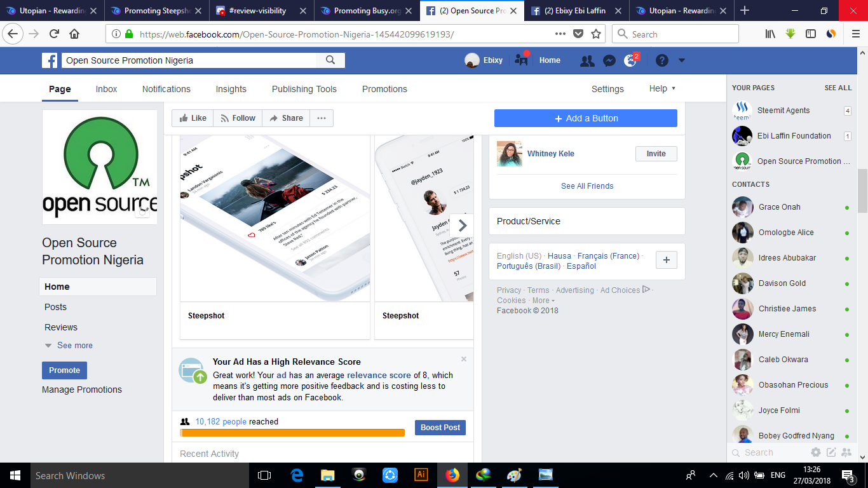Image resolution: width=868 pixels, height=488 pixels.
Task: Open See All pages link
Action: [838, 88]
